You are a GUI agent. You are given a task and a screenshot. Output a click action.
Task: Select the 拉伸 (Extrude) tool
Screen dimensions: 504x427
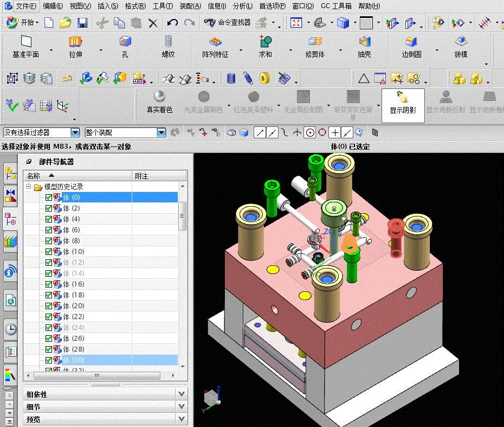point(74,47)
